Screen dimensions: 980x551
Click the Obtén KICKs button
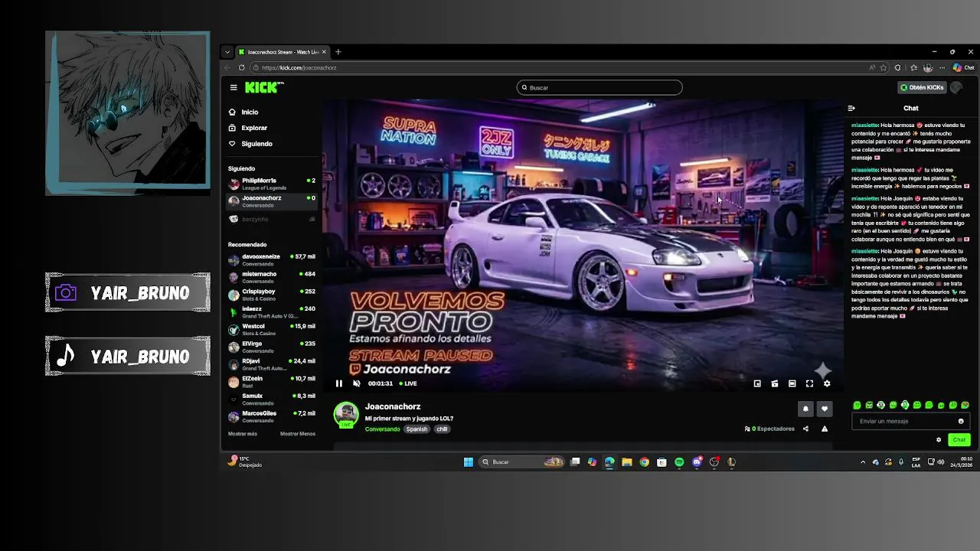tap(922, 87)
